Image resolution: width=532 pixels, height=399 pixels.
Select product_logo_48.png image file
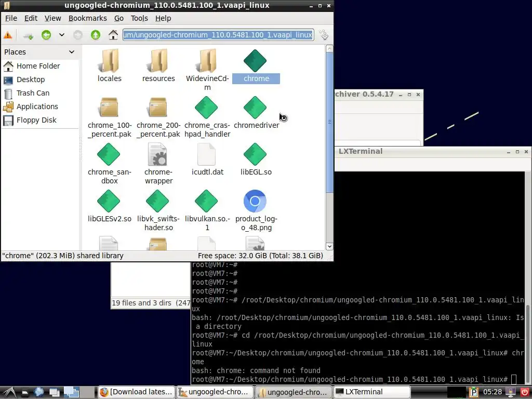256,211
